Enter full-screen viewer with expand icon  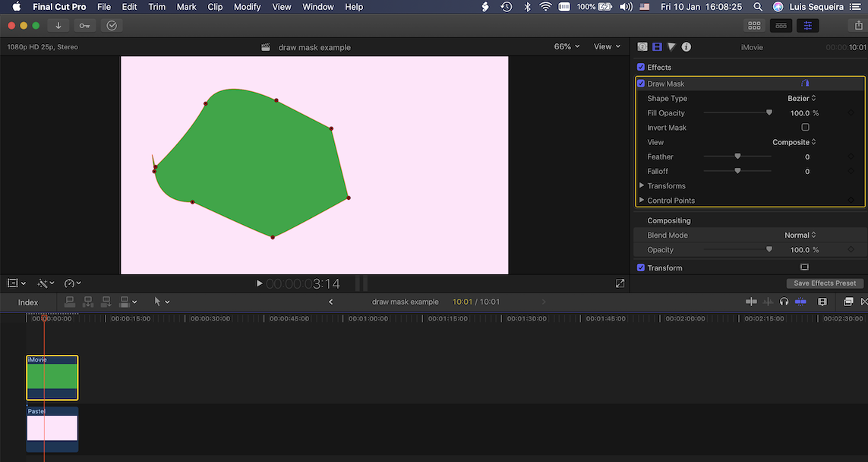620,283
